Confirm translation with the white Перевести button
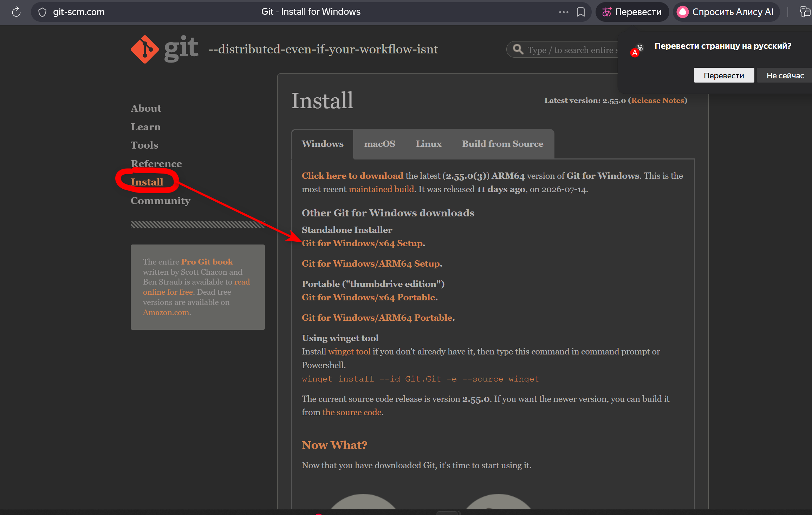The image size is (812, 515). pyautogui.click(x=724, y=75)
